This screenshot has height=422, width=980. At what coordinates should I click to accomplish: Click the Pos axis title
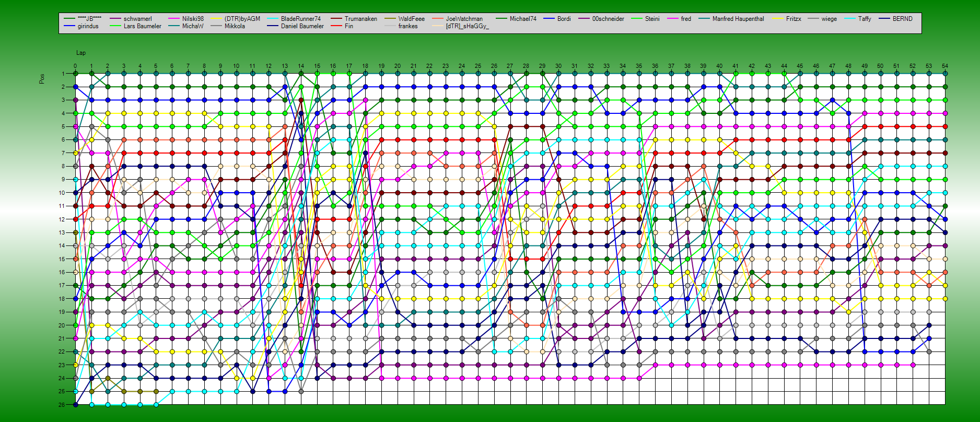[x=42, y=78]
